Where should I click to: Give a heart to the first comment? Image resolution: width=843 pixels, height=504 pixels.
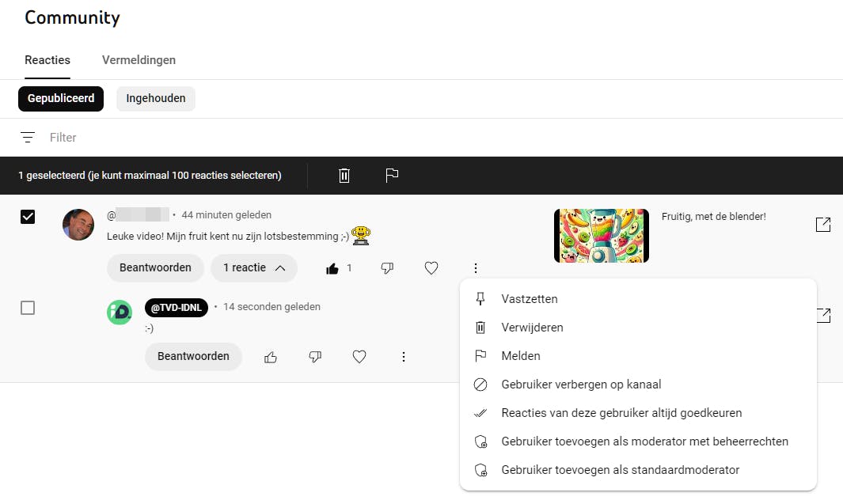(x=431, y=268)
